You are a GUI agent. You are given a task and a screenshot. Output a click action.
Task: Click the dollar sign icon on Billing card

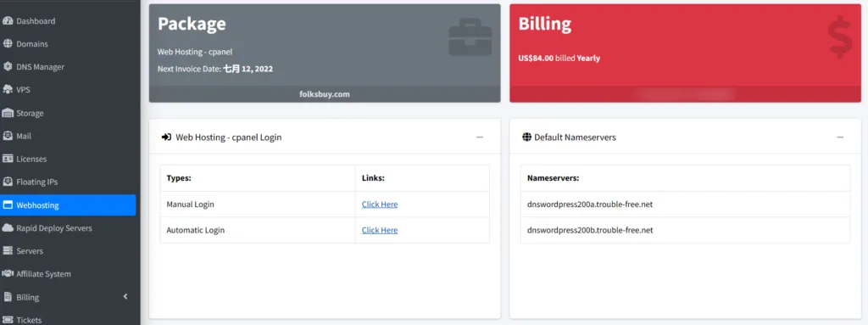point(839,37)
